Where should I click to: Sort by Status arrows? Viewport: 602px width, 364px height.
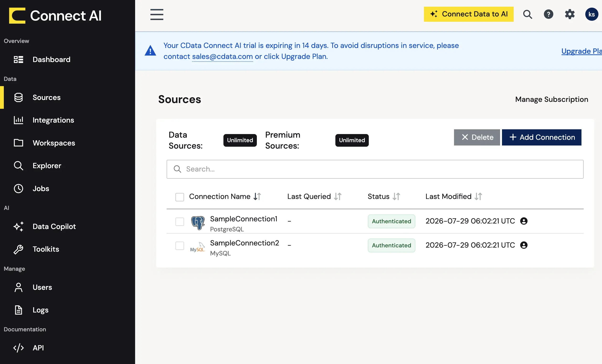396,197
